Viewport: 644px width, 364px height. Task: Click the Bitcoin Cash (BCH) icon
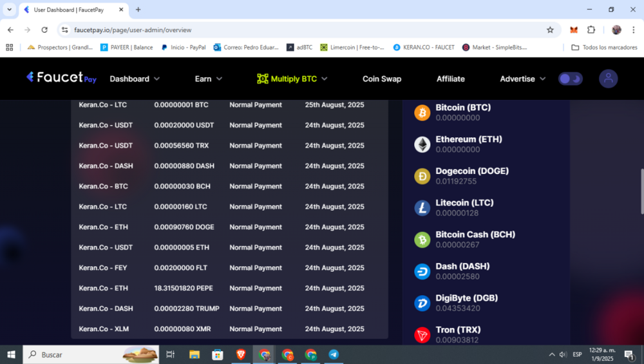point(422,240)
